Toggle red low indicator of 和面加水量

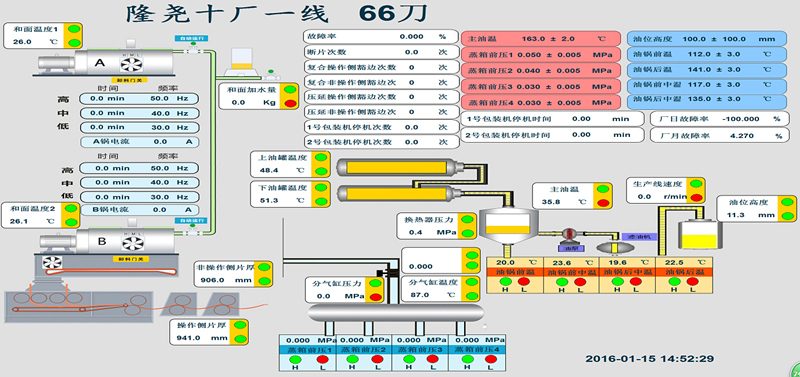pos(290,104)
